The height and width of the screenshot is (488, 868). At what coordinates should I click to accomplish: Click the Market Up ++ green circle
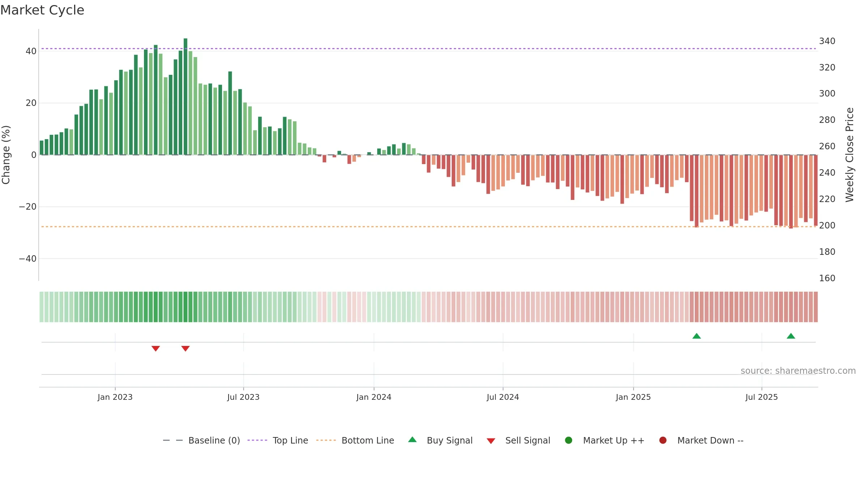click(x=569, y=440)
